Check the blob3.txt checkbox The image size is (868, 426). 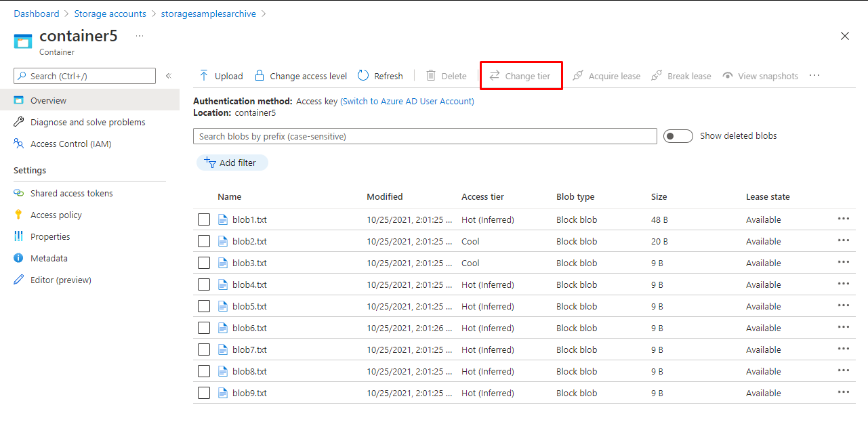tap(204, 263)
